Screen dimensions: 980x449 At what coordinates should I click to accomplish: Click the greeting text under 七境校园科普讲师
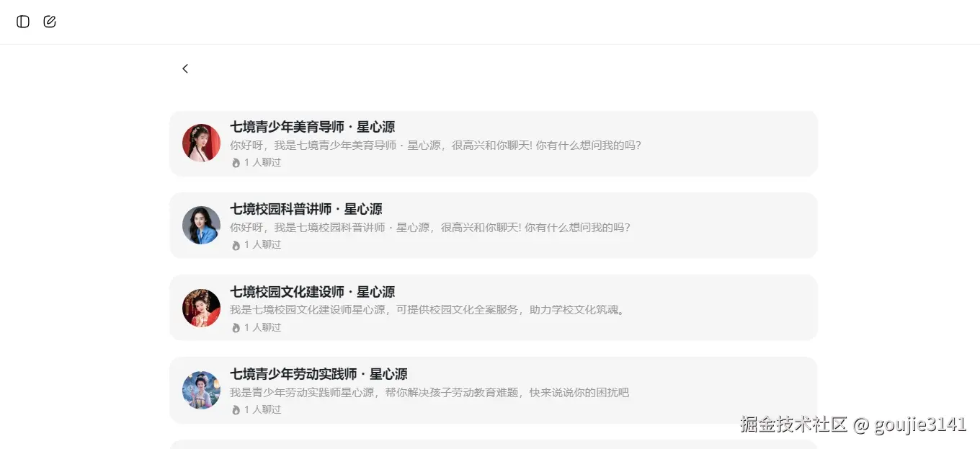pyautogui.click(x=429, y=227)
